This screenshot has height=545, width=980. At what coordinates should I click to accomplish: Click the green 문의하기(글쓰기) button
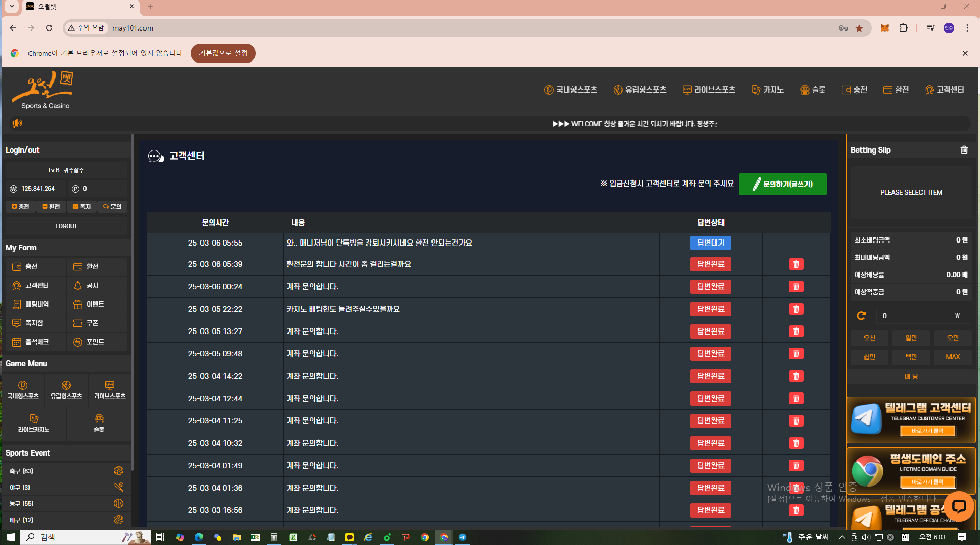(x=782, y=184)
